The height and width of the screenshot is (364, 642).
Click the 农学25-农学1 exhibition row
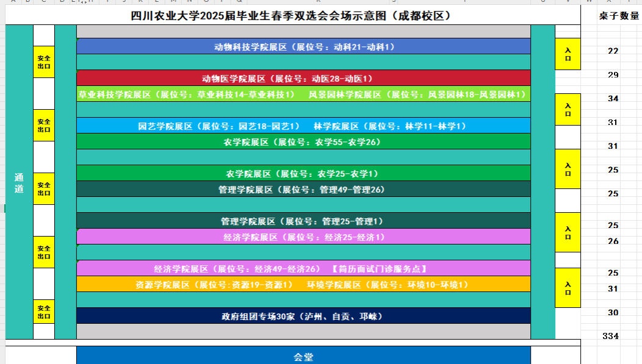[x=303, y=174]
